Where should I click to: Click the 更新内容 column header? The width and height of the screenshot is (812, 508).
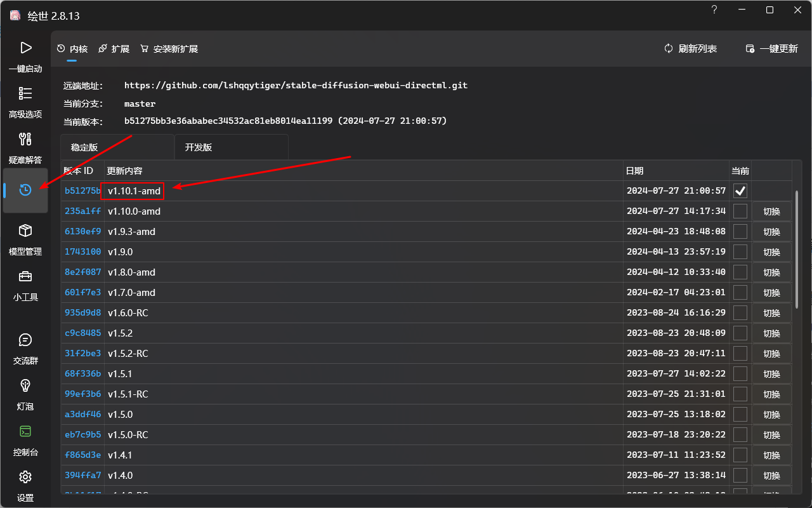[x=364, y=170]
